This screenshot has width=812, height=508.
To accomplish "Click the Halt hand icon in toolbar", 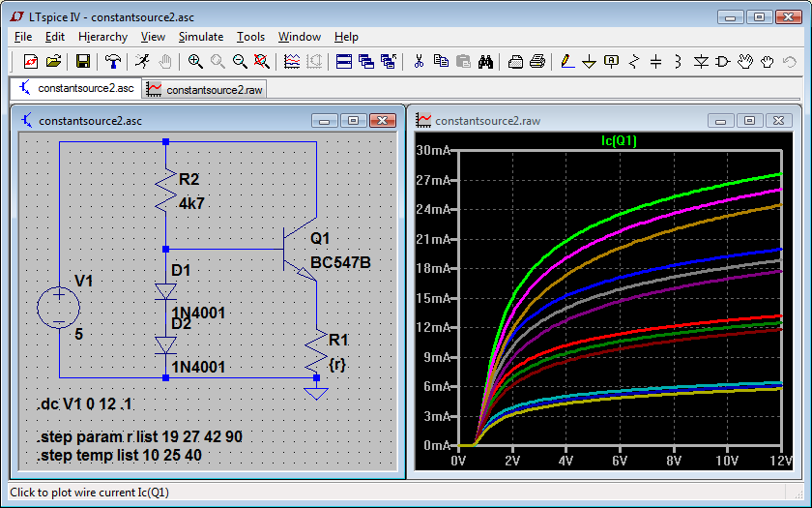I will (164, 62).
